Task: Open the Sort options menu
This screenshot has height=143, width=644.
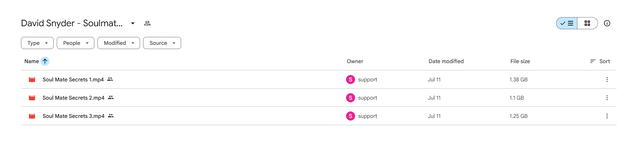Action: [600, 61]
